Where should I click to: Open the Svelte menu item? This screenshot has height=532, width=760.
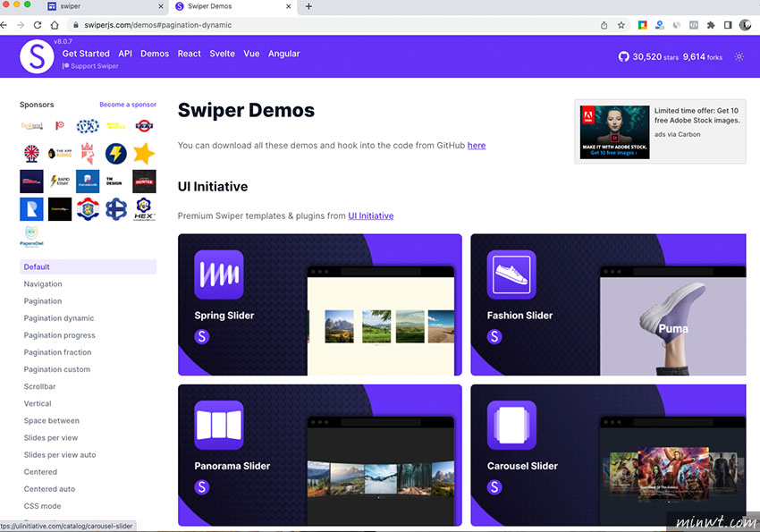(222, 54)
